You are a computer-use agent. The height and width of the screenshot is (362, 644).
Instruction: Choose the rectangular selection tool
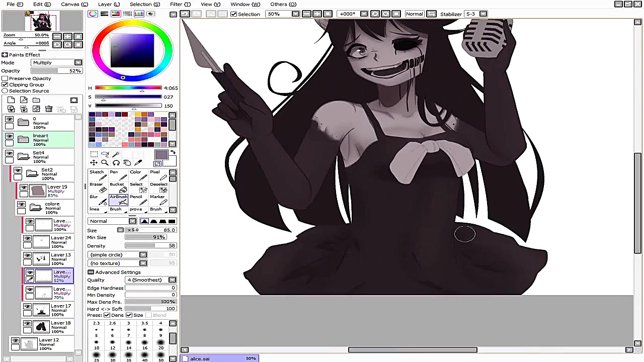tap(94, 154)
